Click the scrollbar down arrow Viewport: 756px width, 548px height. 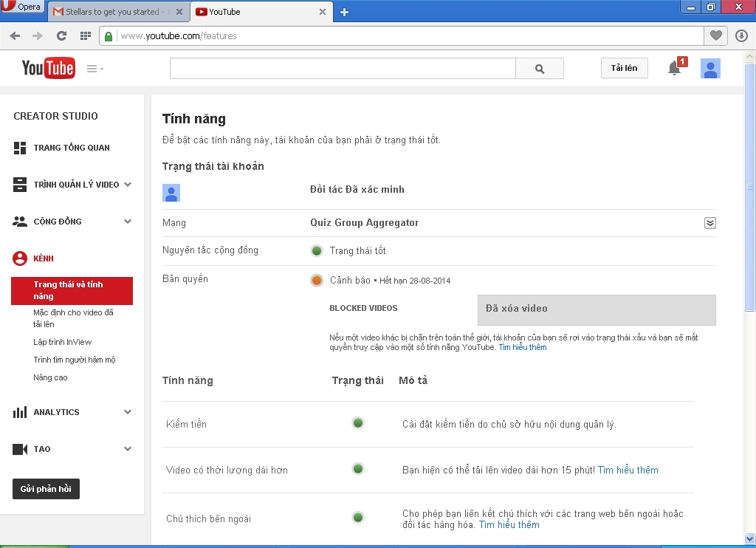point(750,538)
